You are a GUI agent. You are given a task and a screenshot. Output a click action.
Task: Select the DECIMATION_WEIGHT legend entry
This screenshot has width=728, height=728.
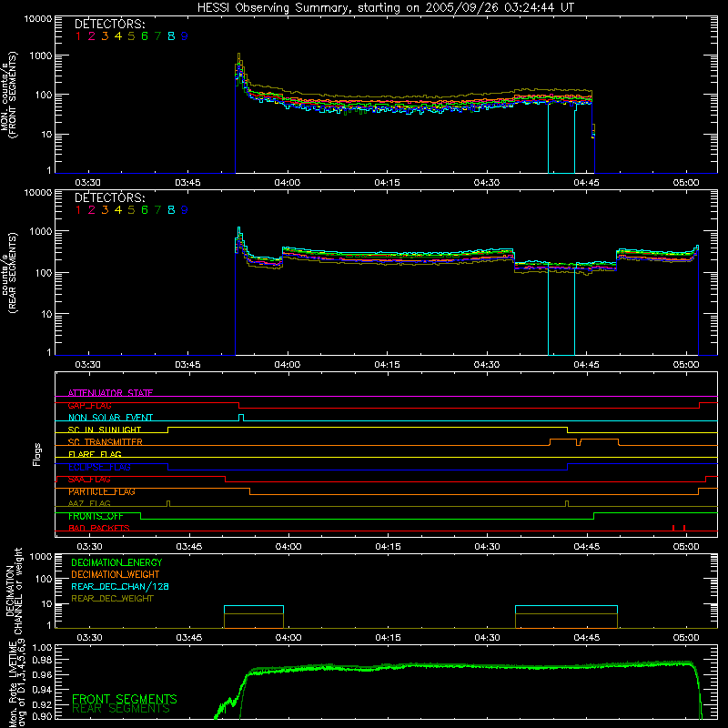(116, 575)
